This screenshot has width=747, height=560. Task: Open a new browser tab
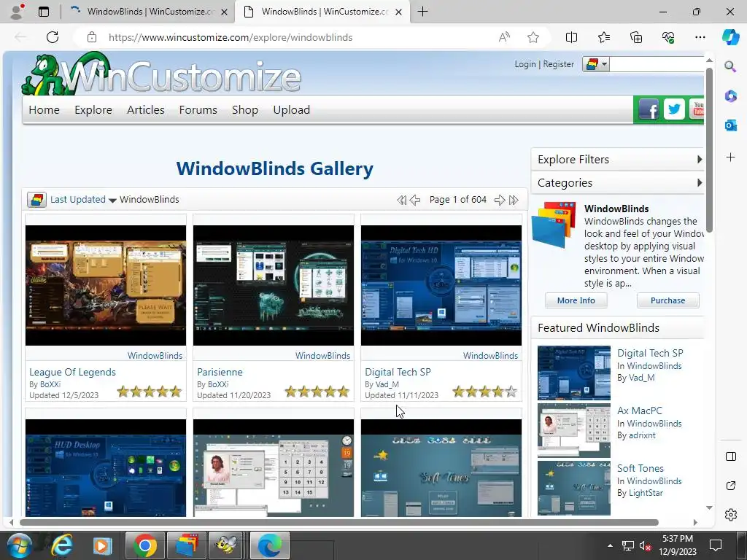[x=422, y=12]
